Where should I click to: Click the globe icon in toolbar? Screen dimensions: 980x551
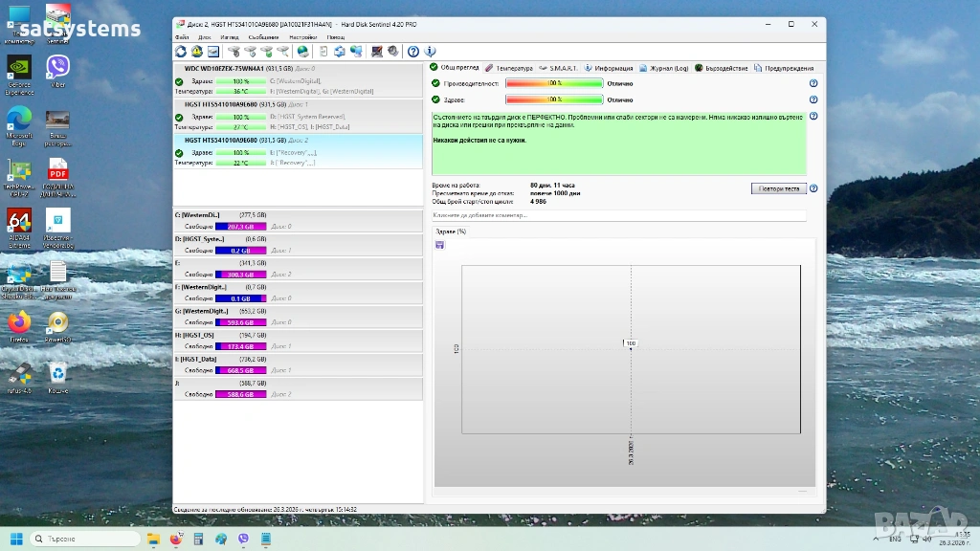tap(302, 52)
